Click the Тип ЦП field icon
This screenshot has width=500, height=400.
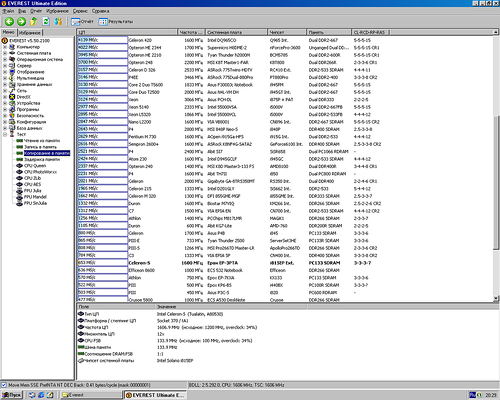click(x=81, y=314)
